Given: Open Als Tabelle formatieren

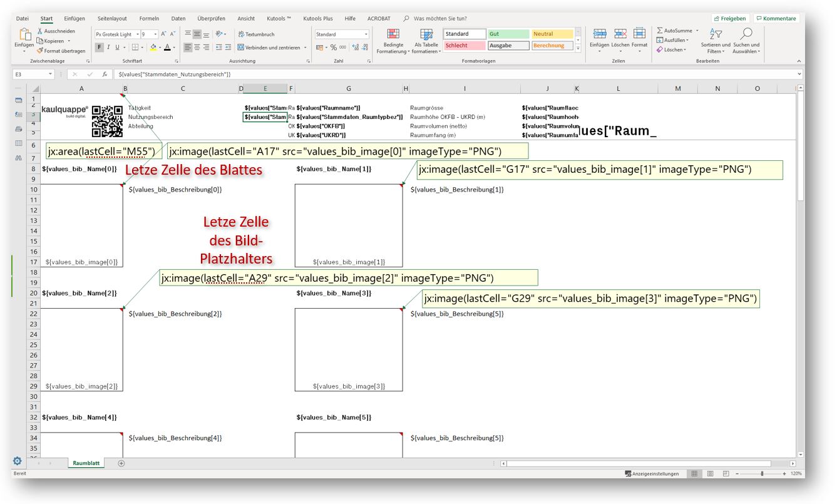Looking at the screenshot, I should click(426, 41).
